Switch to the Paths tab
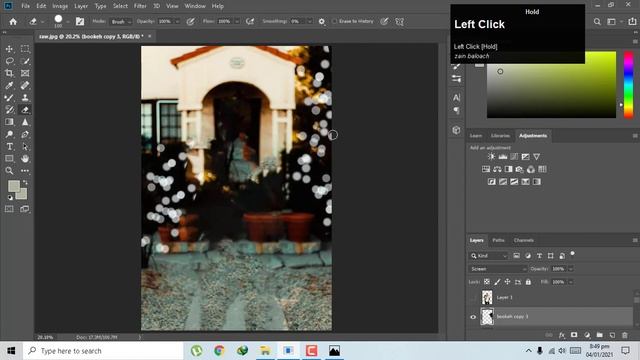The width and height of the screenshot is (640, 360). coord(498,240)
